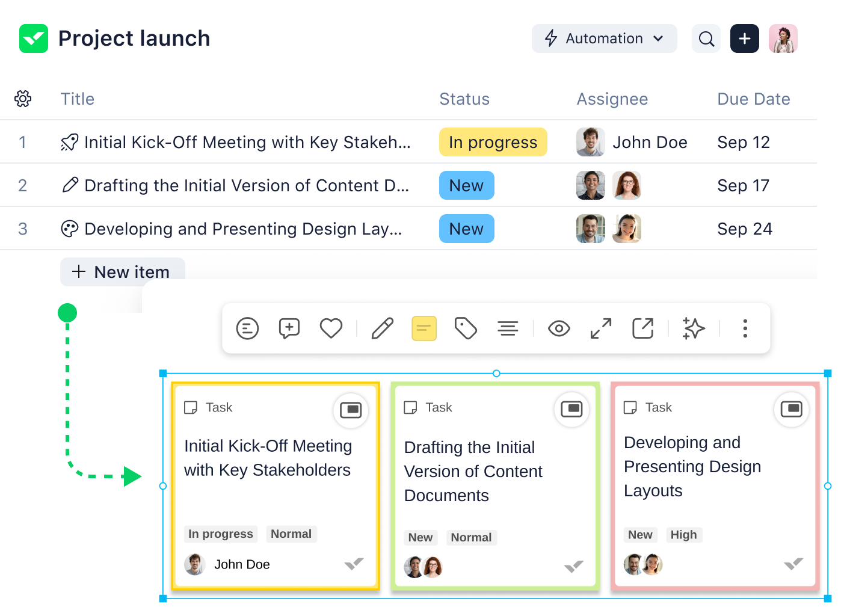Select the Developing and Presenting Design card

[x=715, y=486]
